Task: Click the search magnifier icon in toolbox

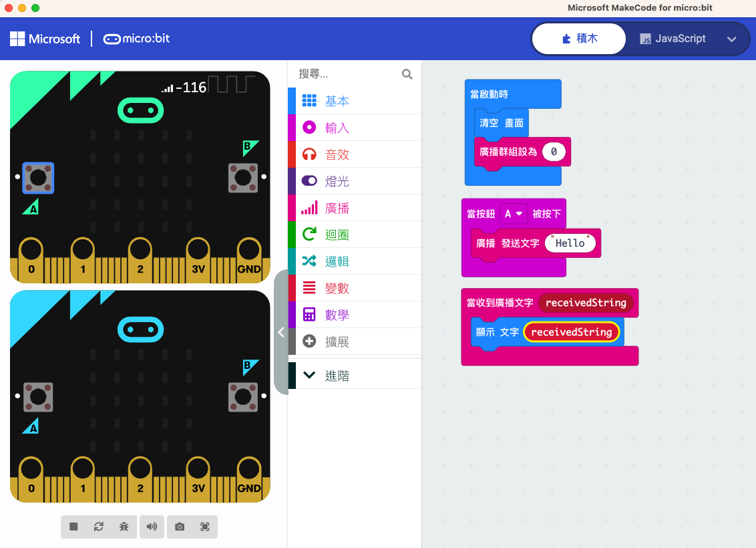Action: click(407, 74)
